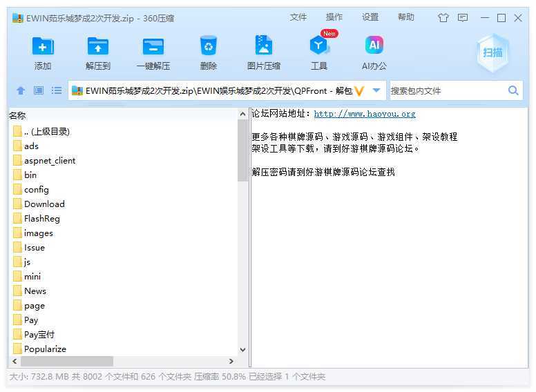Image resolution: width=536 pixels, height=392 pixels.
Task: Select the images folder
Action: click(x=33, y=233)
